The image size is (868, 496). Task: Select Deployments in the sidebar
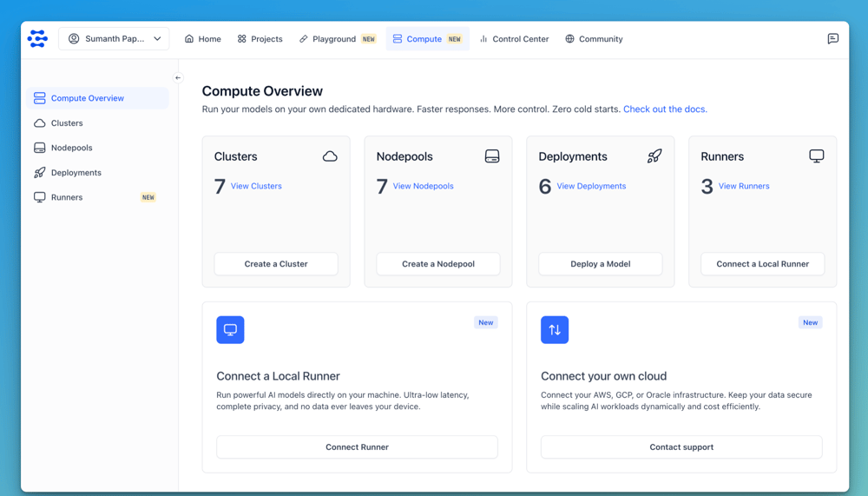coord(76,173)
